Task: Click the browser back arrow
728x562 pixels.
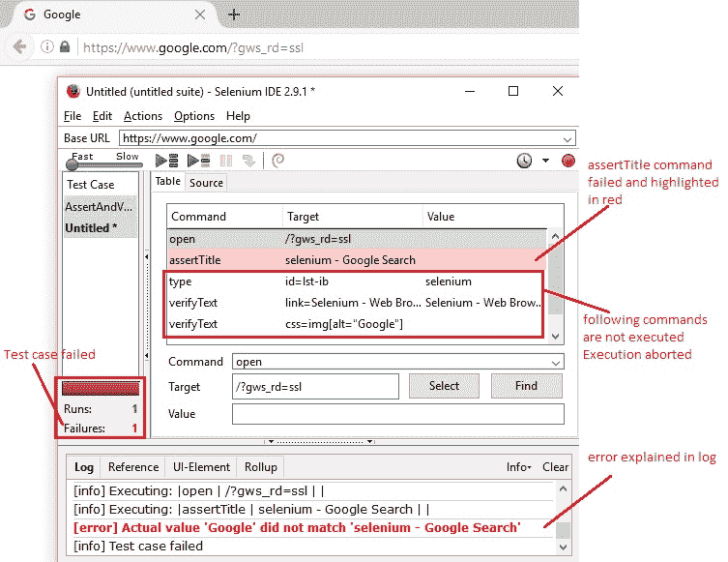Action: pos(20,46)
